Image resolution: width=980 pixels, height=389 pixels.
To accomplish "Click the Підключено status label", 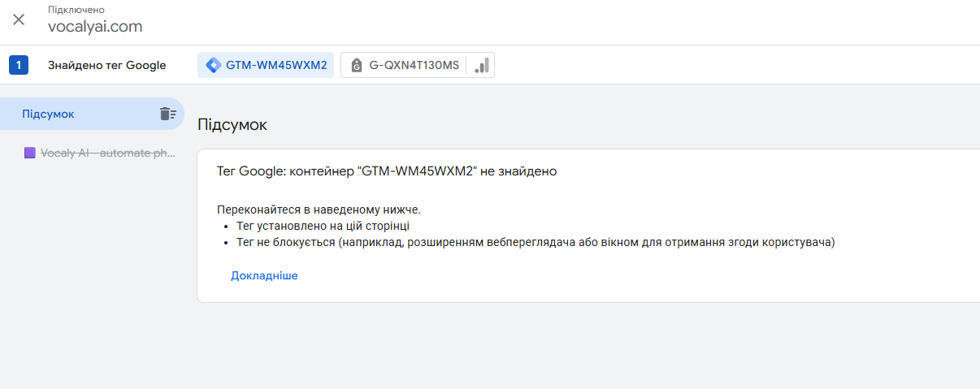I will [x=76, y=10].
